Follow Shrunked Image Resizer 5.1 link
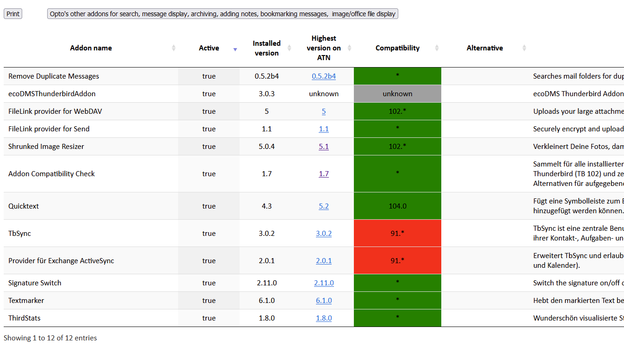The width and height of the screenshot is (624, 364). (x=323, y=147)
